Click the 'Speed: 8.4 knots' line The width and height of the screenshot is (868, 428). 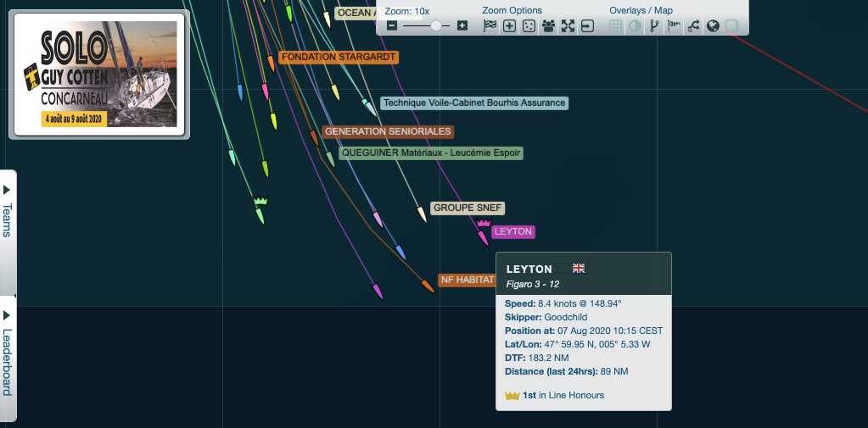[563, 303]
